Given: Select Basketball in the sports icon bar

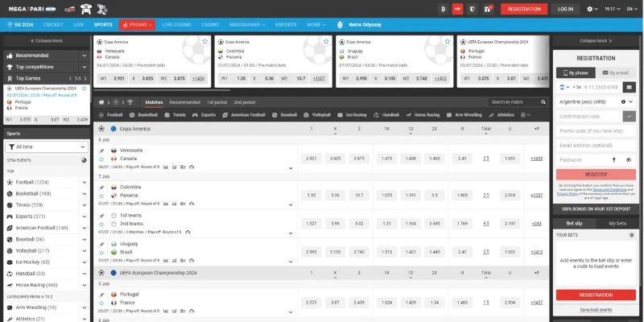Looking at the screenshot, I should click(x=143, y=115).
